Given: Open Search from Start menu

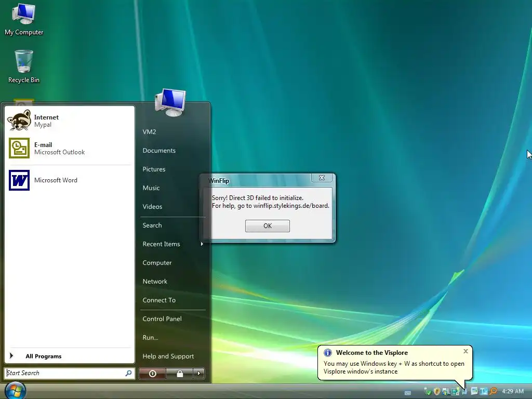Looking at the screenshot, I should point(152,225).
